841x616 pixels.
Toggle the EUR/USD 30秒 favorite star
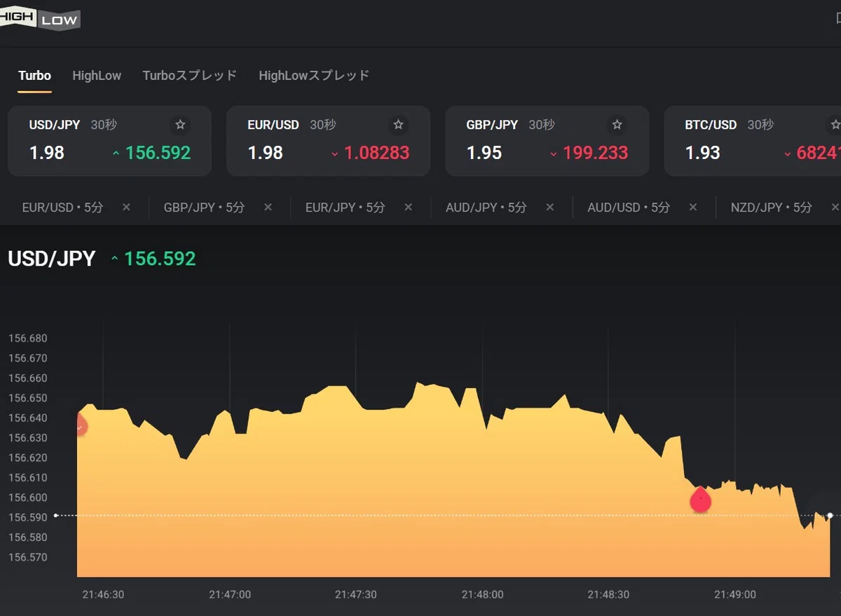coord(399,125)
